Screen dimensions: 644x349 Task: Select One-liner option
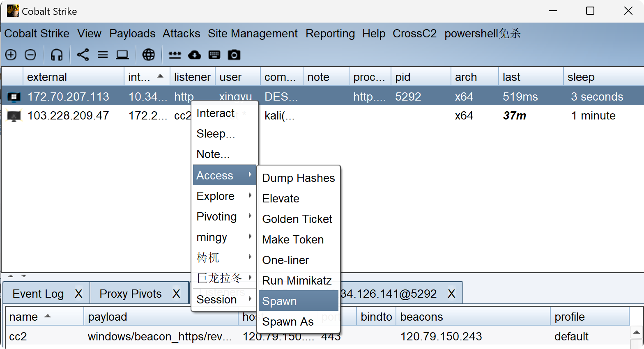(299, 260)
